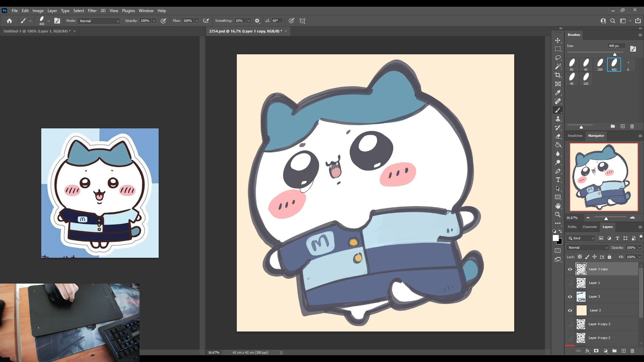Toggle pressure for opacity button
Image resolution: width=644 pixels, height=362 pixels.
(163, 21)
